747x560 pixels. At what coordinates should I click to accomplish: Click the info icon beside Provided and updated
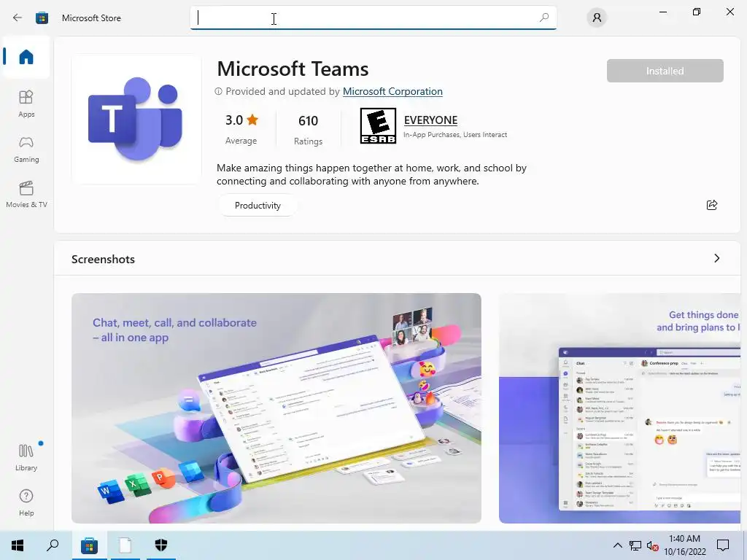pos(218,91)
